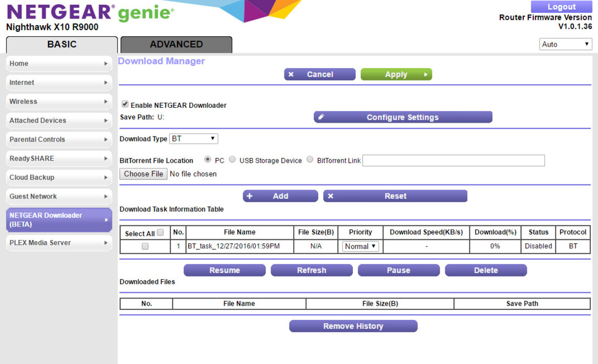
Task: Expand the Attached Devices menu arrow
Action: (106, 121)
